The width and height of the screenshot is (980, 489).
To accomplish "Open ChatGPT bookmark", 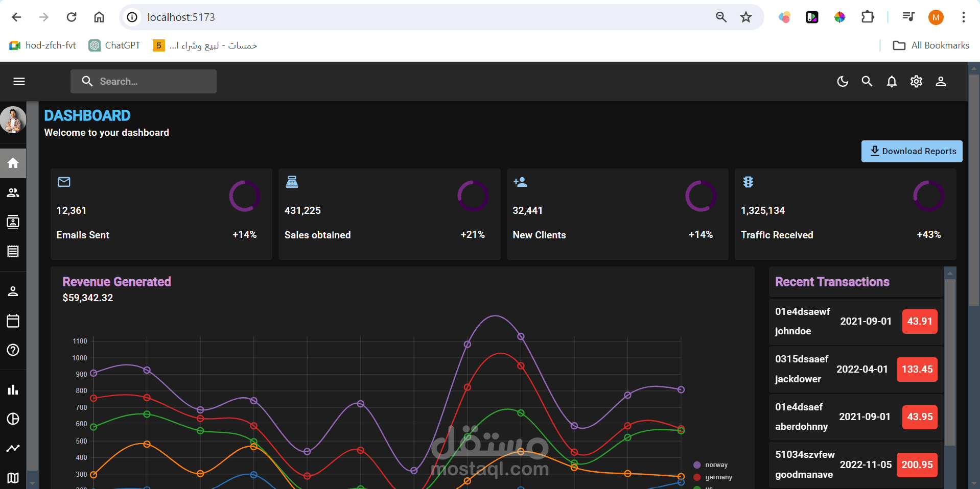I will (x=114, y=45).
